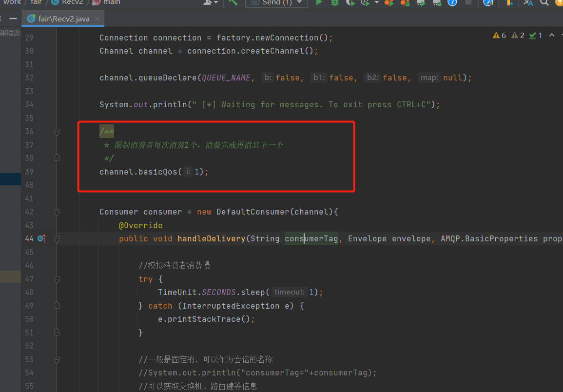Open profiler options dropdown arrow
Viewport: 563px width, 392px height.
[376, 2]
